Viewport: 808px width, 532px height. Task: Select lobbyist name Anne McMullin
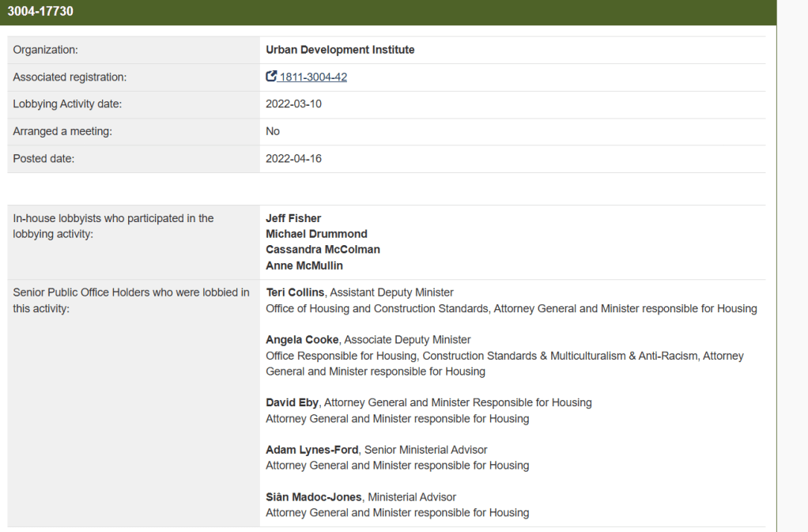click(x=304, y=266)
